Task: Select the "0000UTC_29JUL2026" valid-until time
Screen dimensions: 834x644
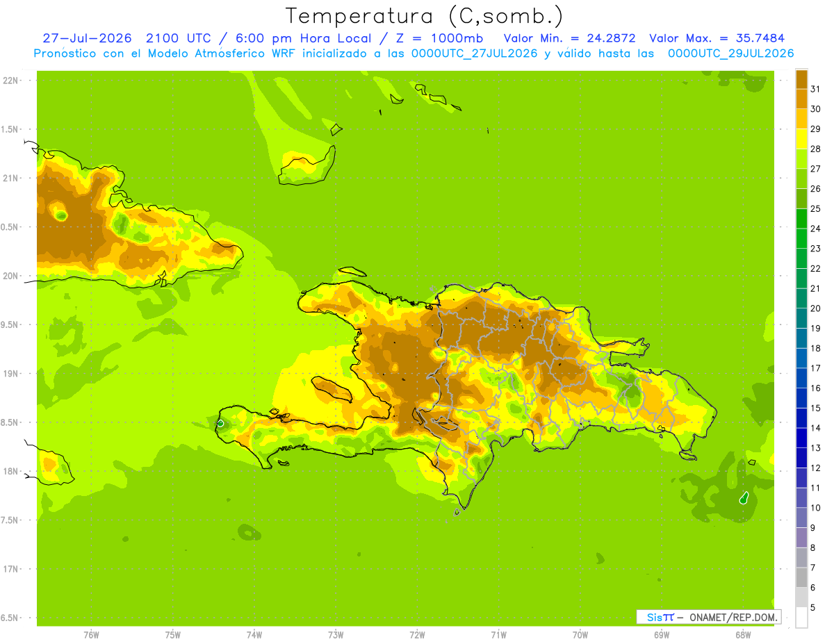Action: coord(730,53)
